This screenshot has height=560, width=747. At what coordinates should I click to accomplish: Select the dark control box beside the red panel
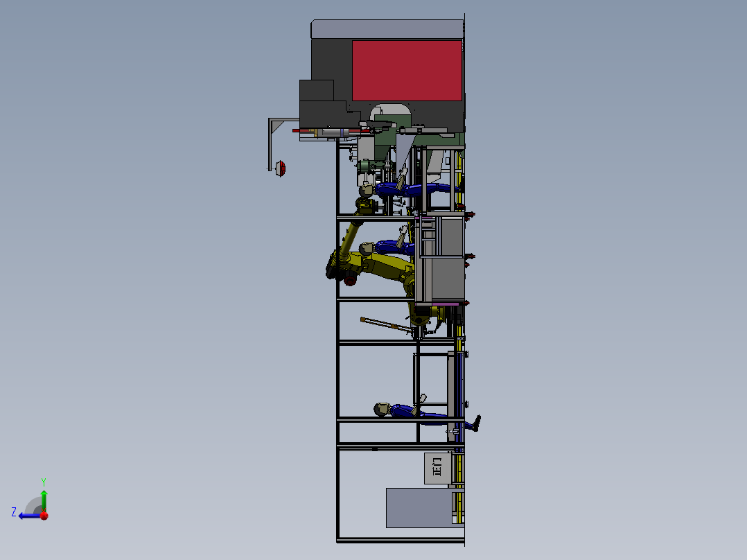pyautogui.click(x=316, y=90)
